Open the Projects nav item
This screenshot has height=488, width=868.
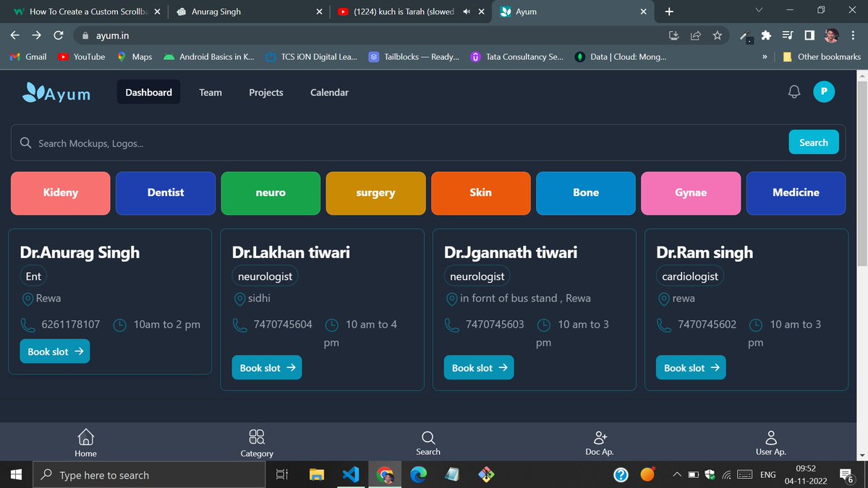[266, 93]
